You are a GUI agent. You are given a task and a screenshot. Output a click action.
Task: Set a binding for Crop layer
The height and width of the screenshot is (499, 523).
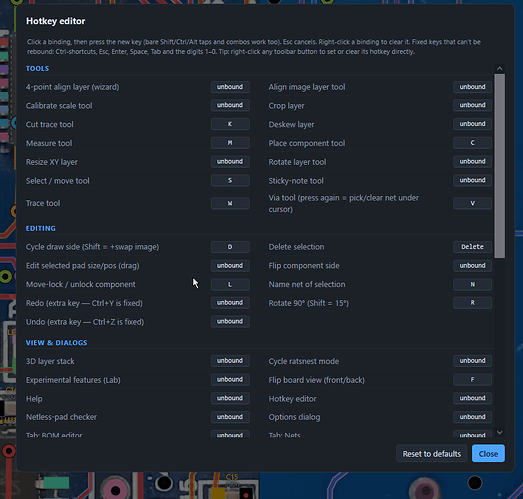472,105
